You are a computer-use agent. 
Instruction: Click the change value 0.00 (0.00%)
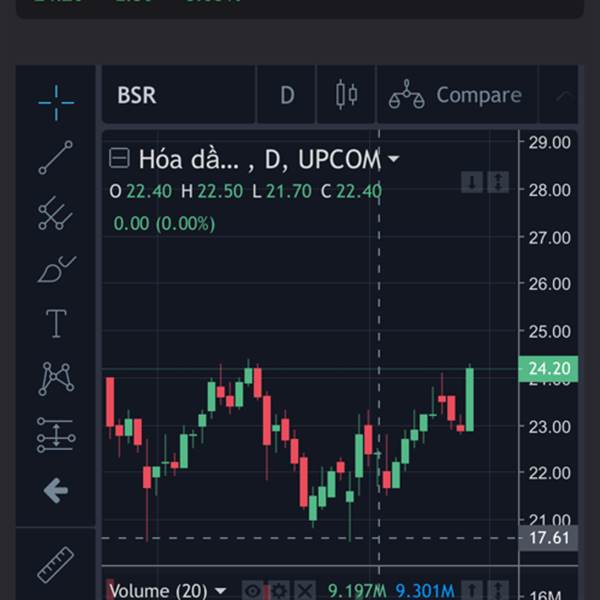coord(165,223)
